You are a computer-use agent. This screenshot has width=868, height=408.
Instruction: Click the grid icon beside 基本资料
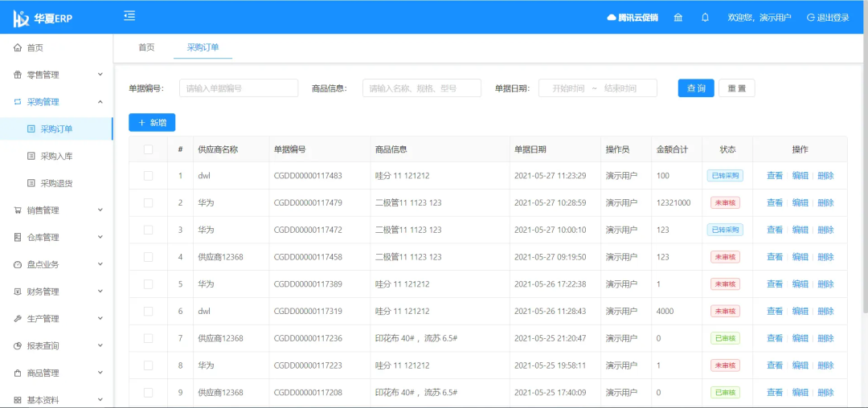17,400
